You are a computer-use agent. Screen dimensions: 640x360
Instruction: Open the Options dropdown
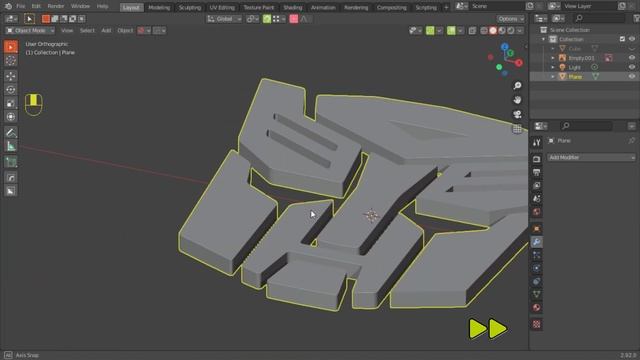511,19
